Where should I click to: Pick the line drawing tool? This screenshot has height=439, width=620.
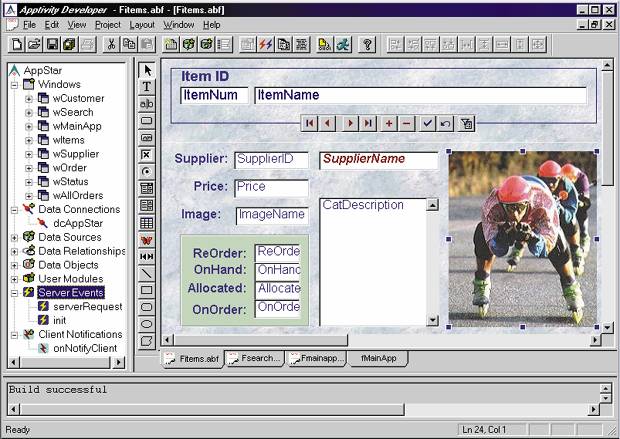click(146, 273)
